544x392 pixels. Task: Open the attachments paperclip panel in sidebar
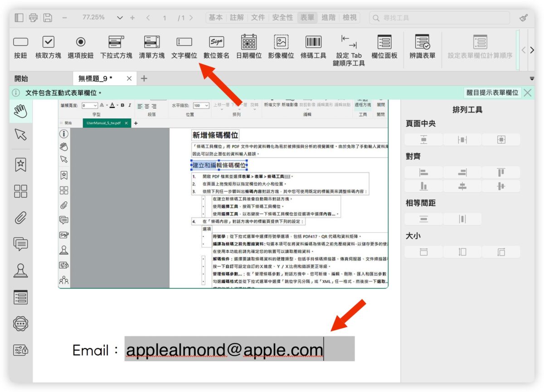pyautogui.click(x=20, y=218)
